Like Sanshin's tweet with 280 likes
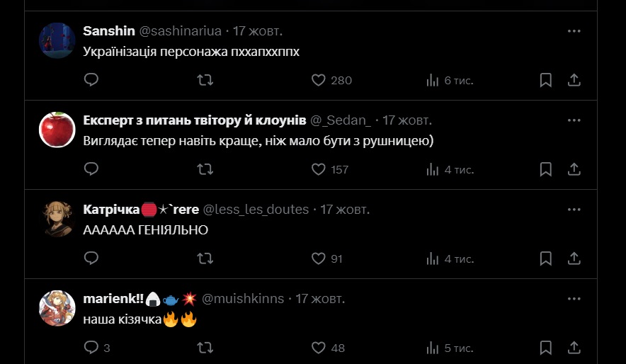Viewport: 626px width, 364px height. (319, 80)
